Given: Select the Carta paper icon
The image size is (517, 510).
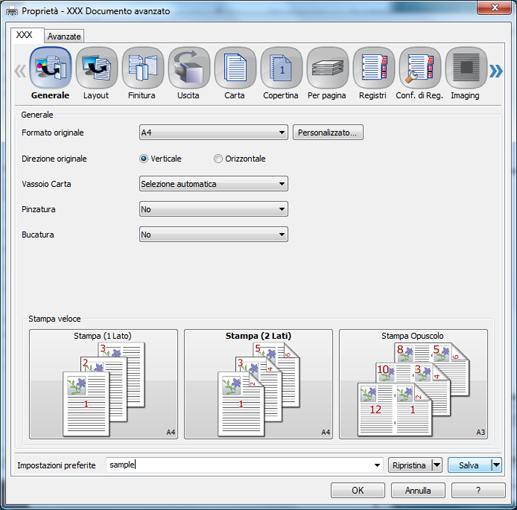Looking at the screenshot, I should (235, 68).
